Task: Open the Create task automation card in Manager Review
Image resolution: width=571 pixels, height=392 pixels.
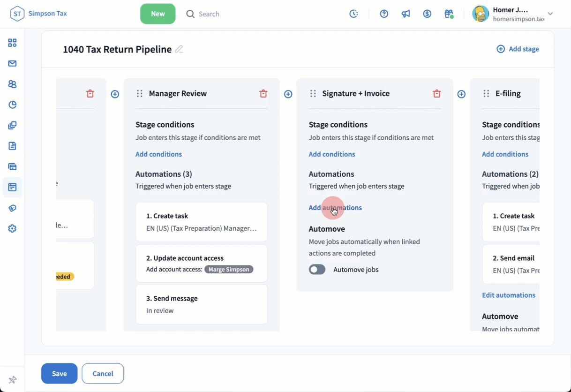Action: [201, 222]
